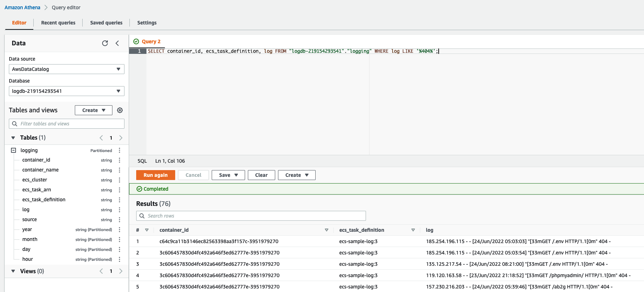This screenshot has height=292, width=644.
Task: Open the Database logdb-219154293541 dropdown
Action: tap(66, 91)
